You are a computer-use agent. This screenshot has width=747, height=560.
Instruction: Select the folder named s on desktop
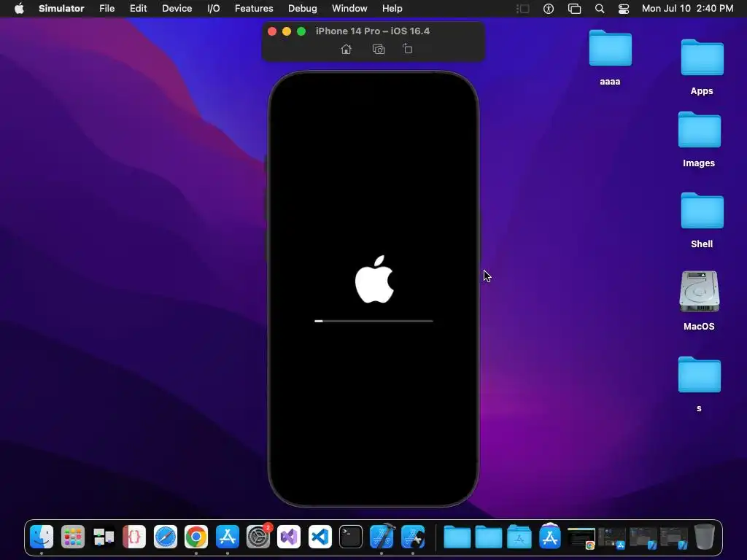[x=700, y=375]
